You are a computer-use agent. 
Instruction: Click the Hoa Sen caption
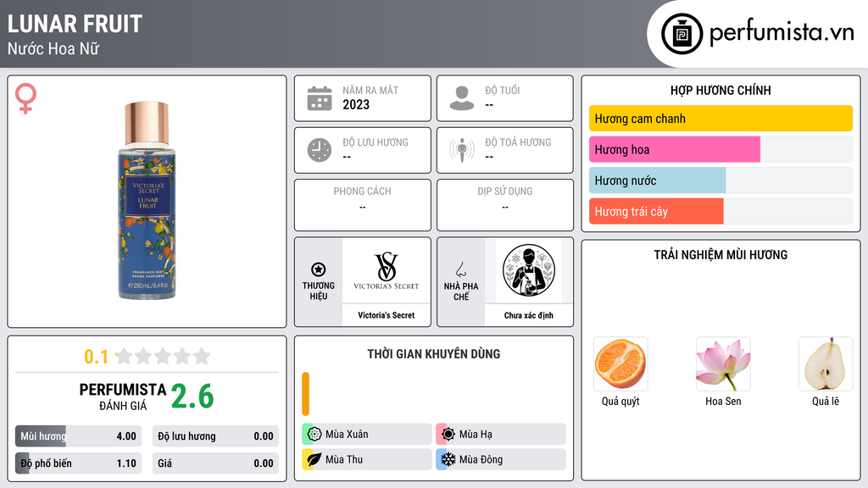point(723,401)
